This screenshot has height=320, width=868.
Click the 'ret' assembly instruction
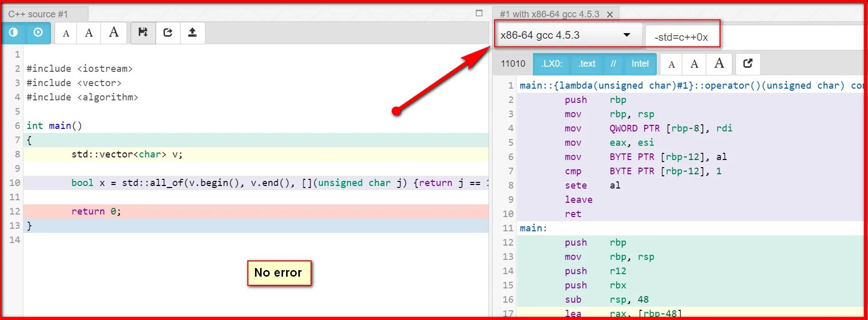pyautogui.click(x=573, y=214)
